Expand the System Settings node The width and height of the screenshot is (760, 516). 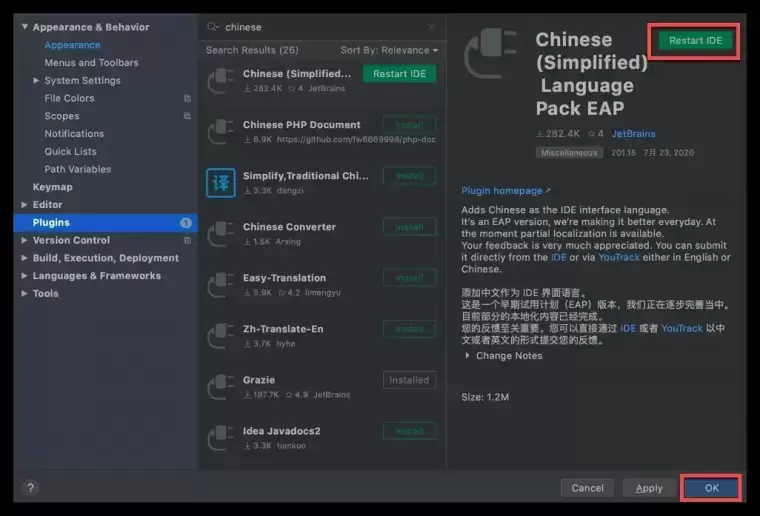point(36,80)
